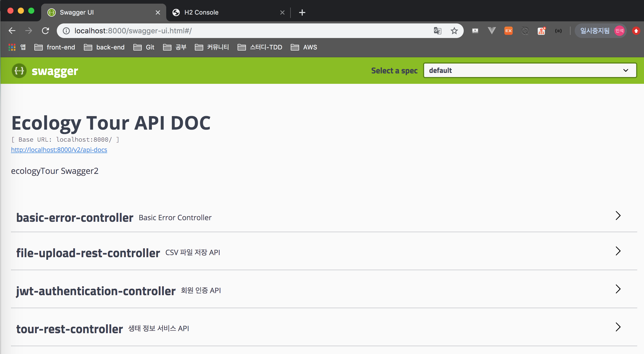Expand the basic-error-controller section
The height and width of the screenshot is (354, 644).
point(618,216)
